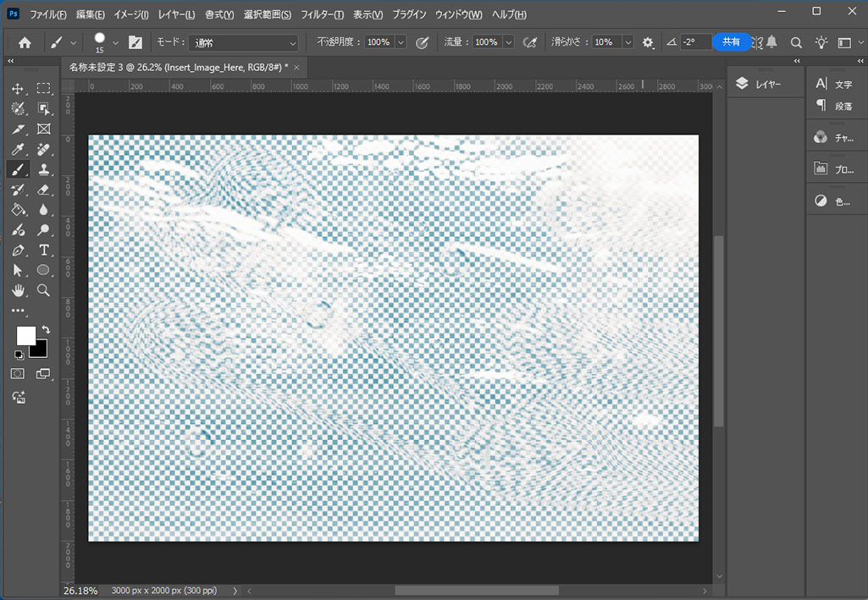Open the opacity percentage dropdown arrow
This screenshot has width=868, height=600.
[401, 42]
